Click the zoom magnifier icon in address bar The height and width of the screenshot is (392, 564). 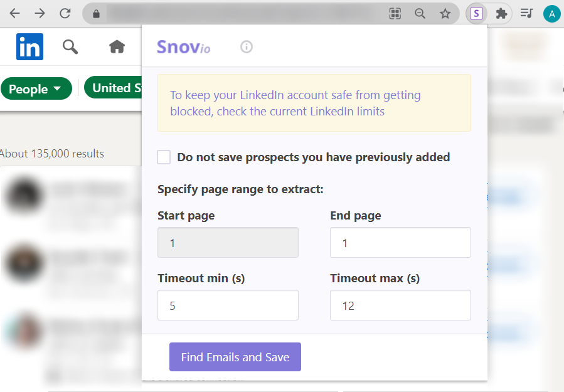tap(420, 13)
